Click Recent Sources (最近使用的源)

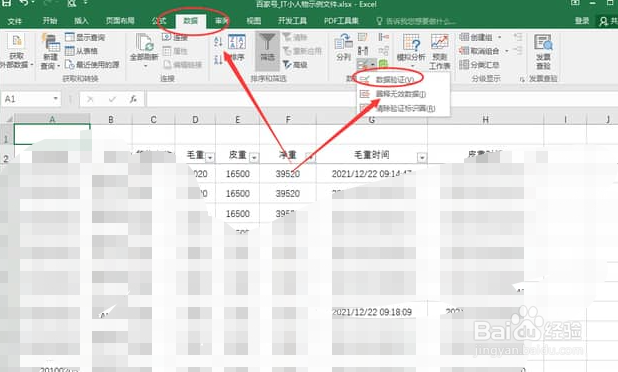tap(92, 64)
